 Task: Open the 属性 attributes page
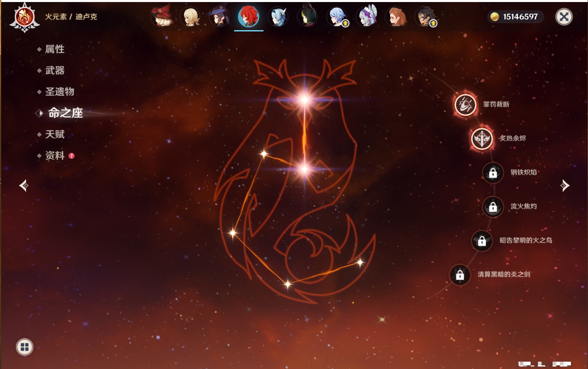click(55, 49)
